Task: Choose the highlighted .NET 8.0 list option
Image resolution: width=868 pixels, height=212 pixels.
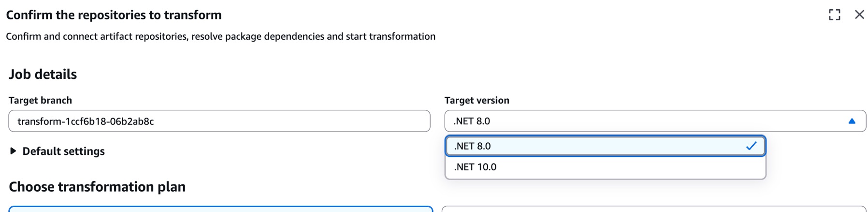Action: (x=472, y=146)
